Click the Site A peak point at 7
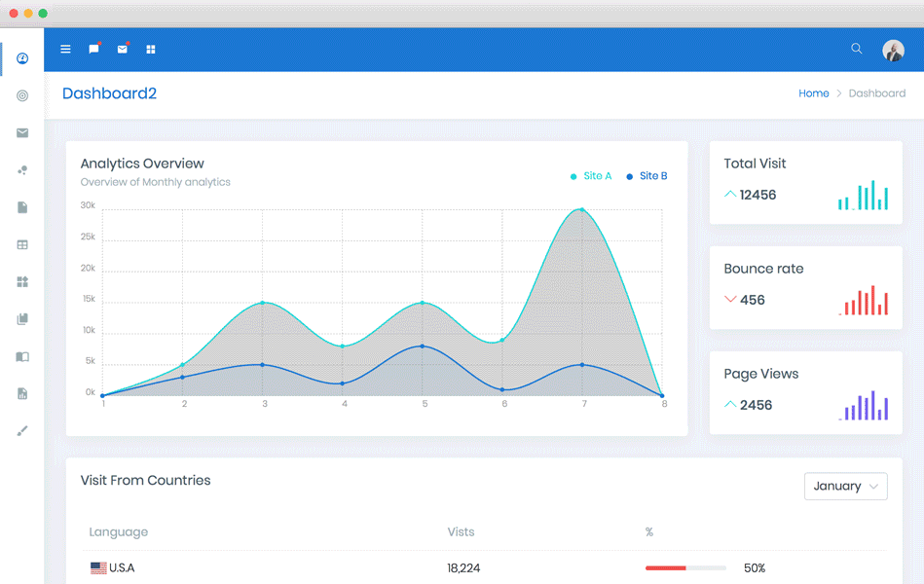Screen dimensions: 924x584 pos(582,209)
